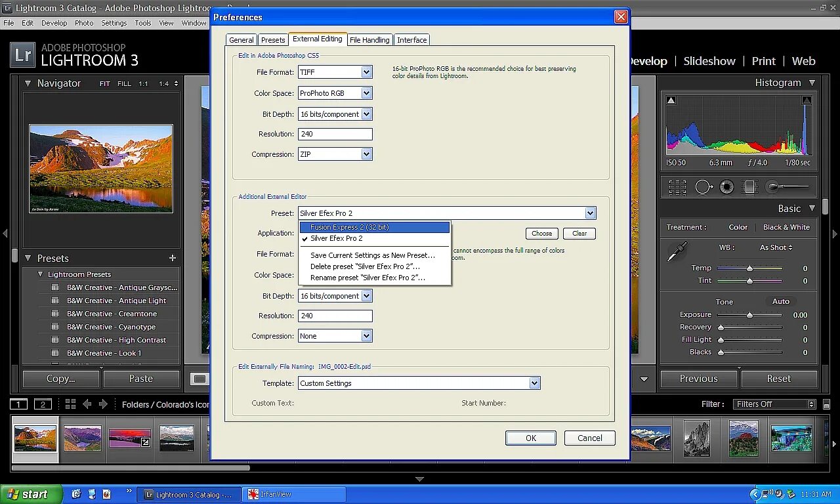Select red sunset thumbnail in filmstrip
This screenshot has width=840, height=504.
click(x=130, y=438)
